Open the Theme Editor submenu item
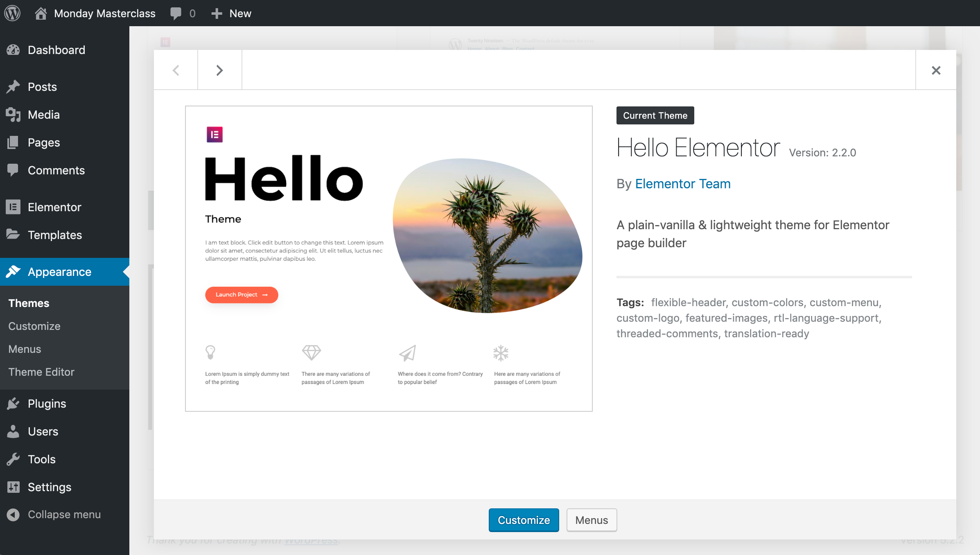Viewport: 980px width, 555px height. click(x=41, y=372)
